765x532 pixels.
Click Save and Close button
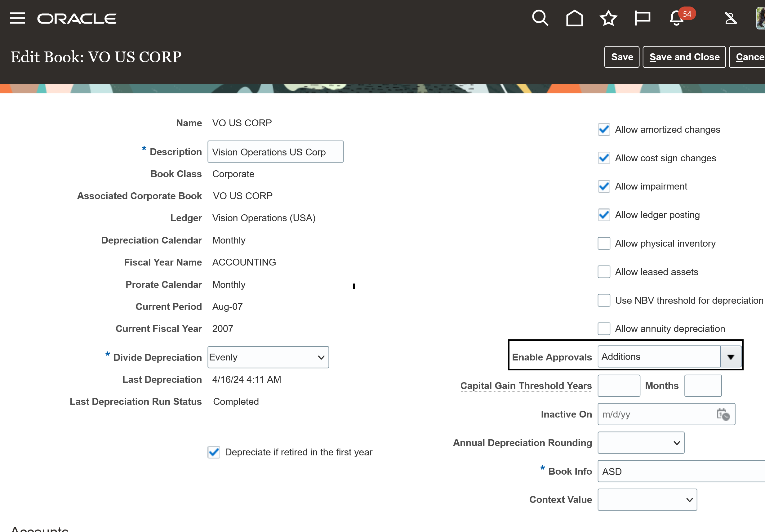click(684, 57)
